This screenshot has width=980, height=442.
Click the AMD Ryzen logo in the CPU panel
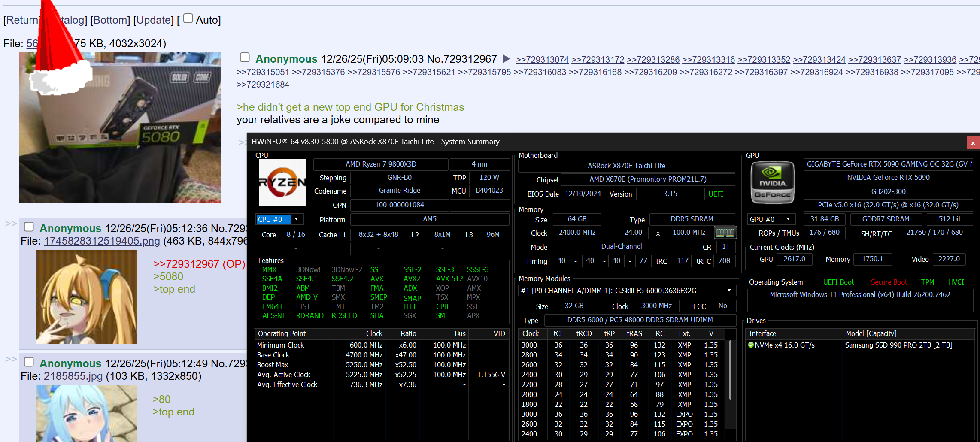tap(282, 182)
